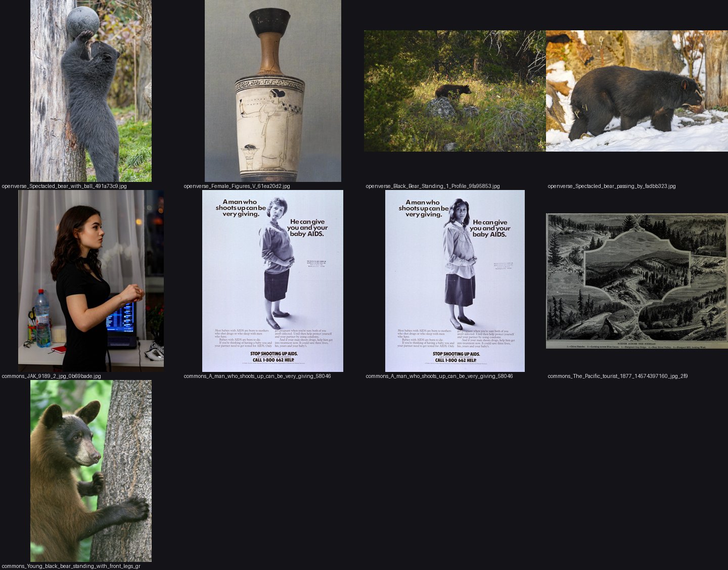Click filename commons_JAK_9189_2_jpg_0b69bade.jpg
The height and width of the screenshot is (570, 728).
[52, 376]
